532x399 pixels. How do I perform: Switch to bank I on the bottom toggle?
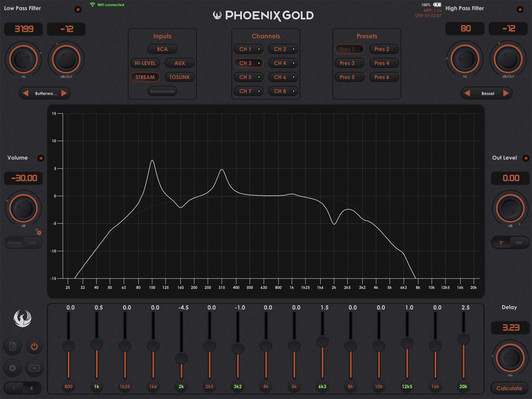(14, 388)
